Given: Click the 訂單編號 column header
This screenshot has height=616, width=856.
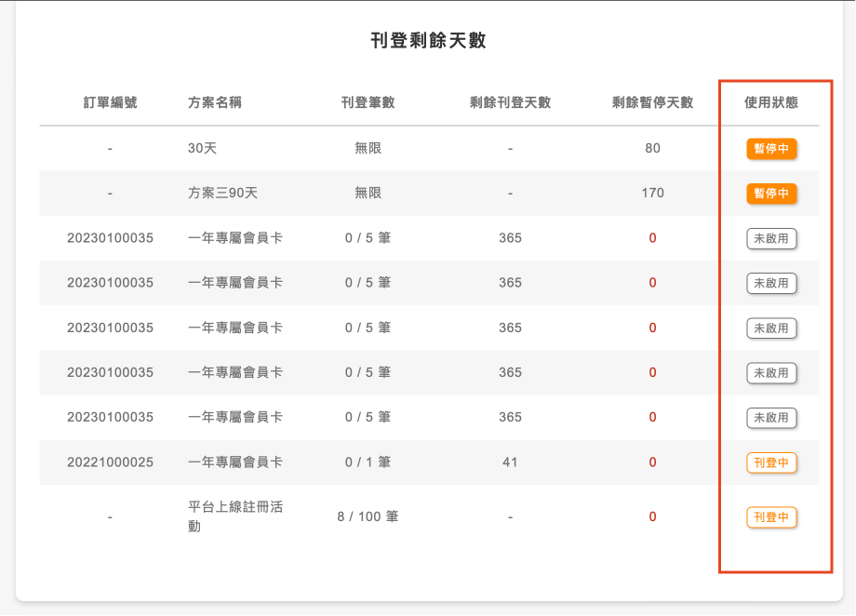Looking at the screenshot, I should click(x=110, y=102).
